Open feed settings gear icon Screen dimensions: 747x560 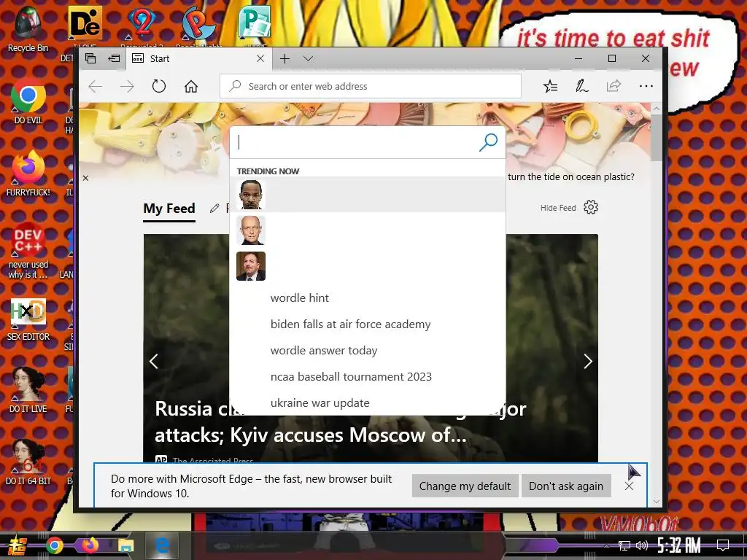[x=591, y=207]
